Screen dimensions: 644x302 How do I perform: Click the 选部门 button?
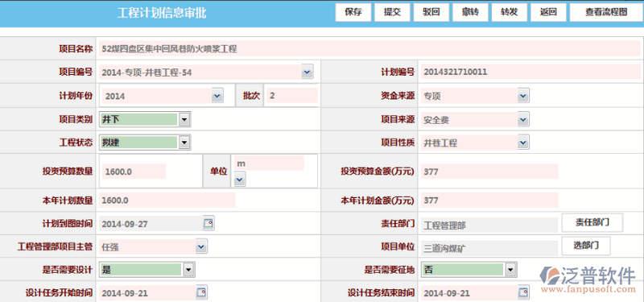coord(586,246)
